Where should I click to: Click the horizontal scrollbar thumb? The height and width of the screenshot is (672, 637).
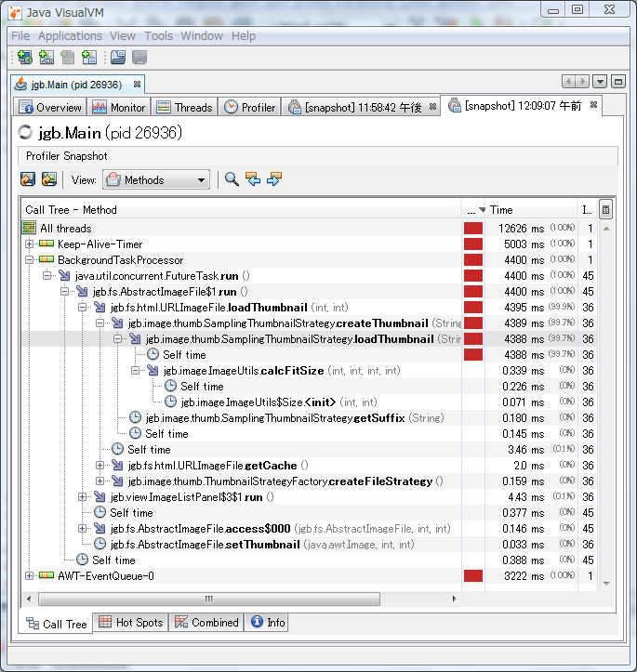click(208, 599)
